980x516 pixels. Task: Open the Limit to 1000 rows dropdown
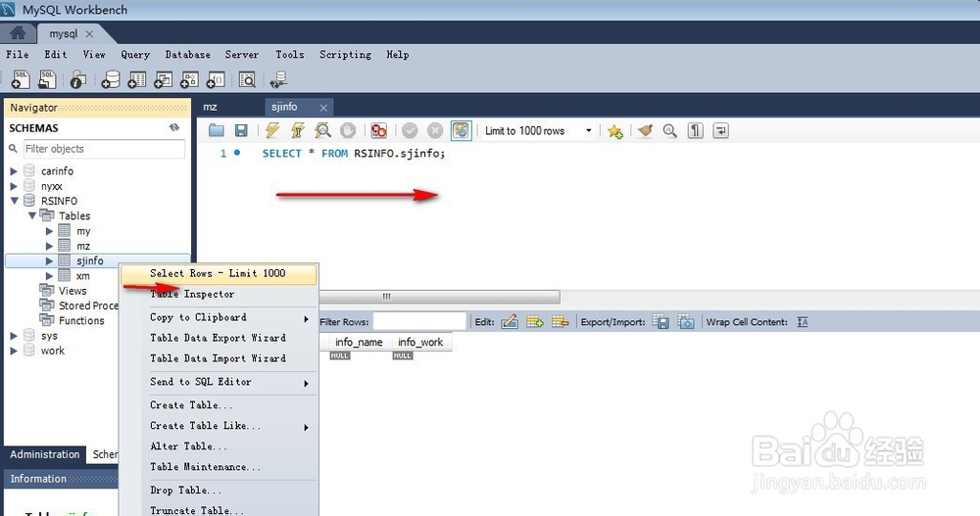[537, 130]
